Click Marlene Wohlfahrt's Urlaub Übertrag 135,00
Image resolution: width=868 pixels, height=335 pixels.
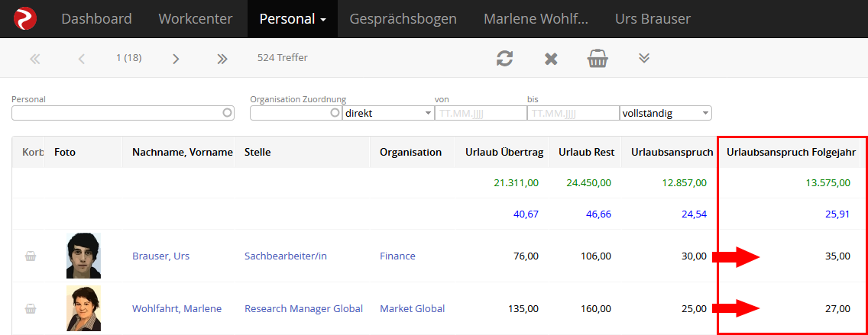click(x=523, y=309)
